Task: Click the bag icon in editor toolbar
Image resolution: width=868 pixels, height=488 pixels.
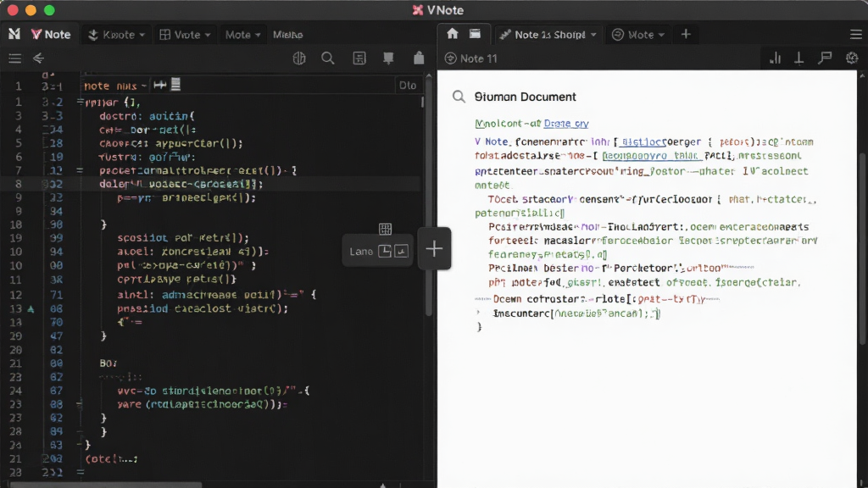Action: click(419, 58)
